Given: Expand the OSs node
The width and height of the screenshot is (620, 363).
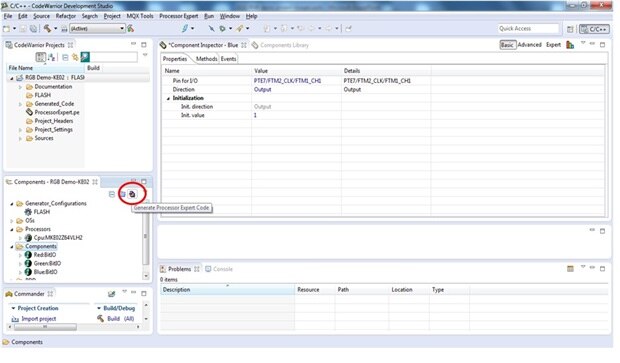Looking at the screenshot, I should (12, 221).
